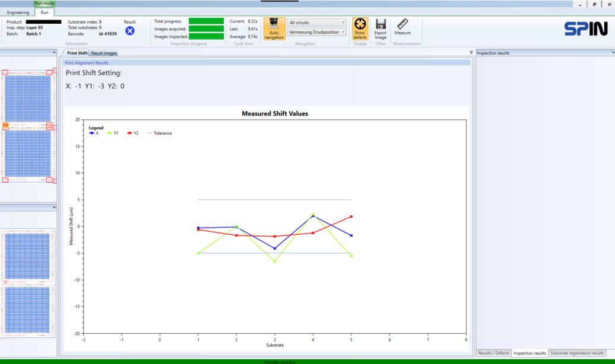Switch to the Engineering tab

coord(18,12)
